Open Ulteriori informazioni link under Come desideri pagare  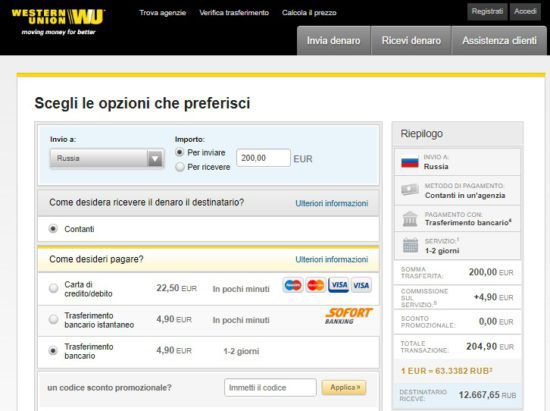pyautogui.click(x=331, y=260)
